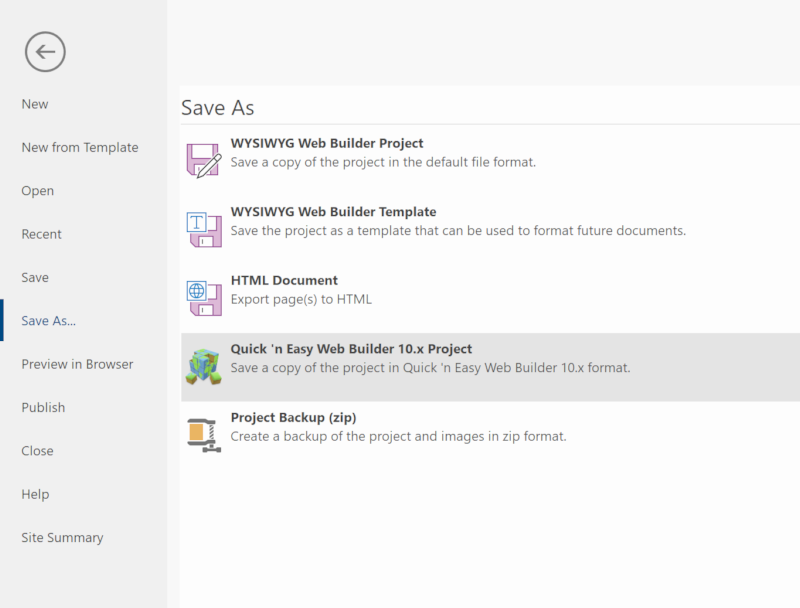Go to the Publish section
Screen dimensions: 800x608
tap(43, 408)
